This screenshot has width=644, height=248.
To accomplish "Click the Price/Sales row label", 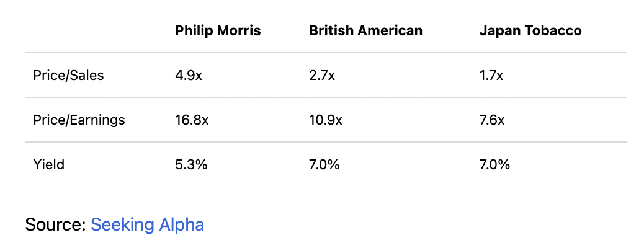I will point(68,76).
